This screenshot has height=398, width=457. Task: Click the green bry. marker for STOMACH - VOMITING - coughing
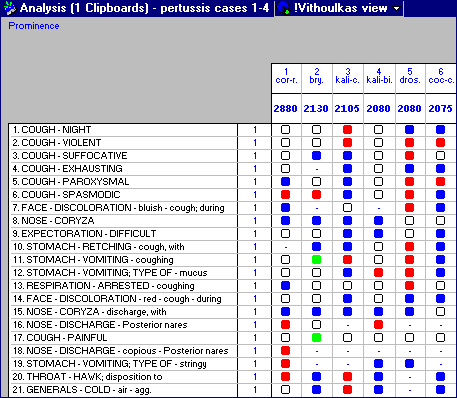316,260
